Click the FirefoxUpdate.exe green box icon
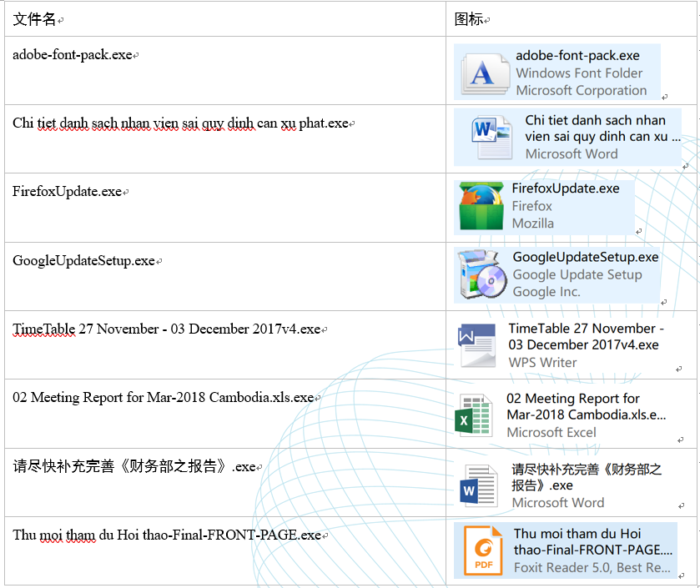 click(x=481, y=206)
